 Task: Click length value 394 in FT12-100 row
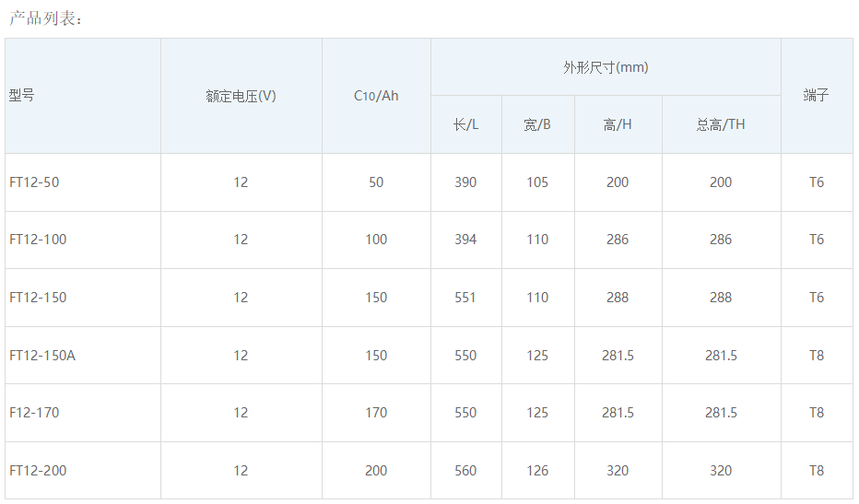(465, 240)
